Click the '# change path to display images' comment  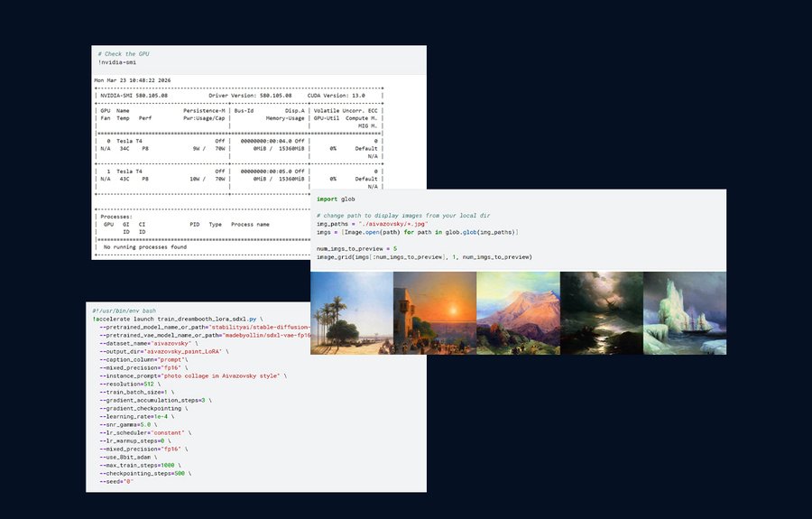(403, 216)
